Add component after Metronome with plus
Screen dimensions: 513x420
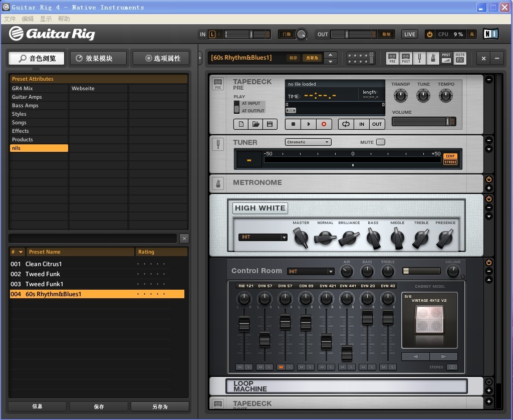[x=489, y=188]
